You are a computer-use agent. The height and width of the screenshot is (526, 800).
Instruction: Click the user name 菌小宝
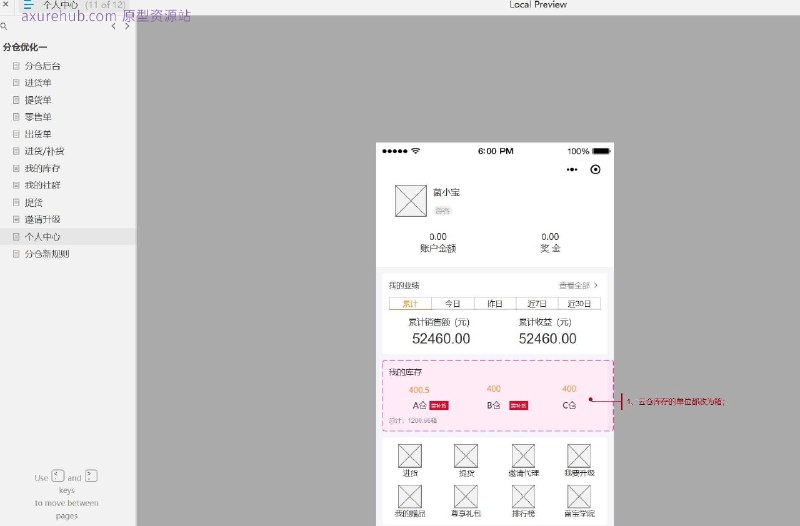[446, 192]
